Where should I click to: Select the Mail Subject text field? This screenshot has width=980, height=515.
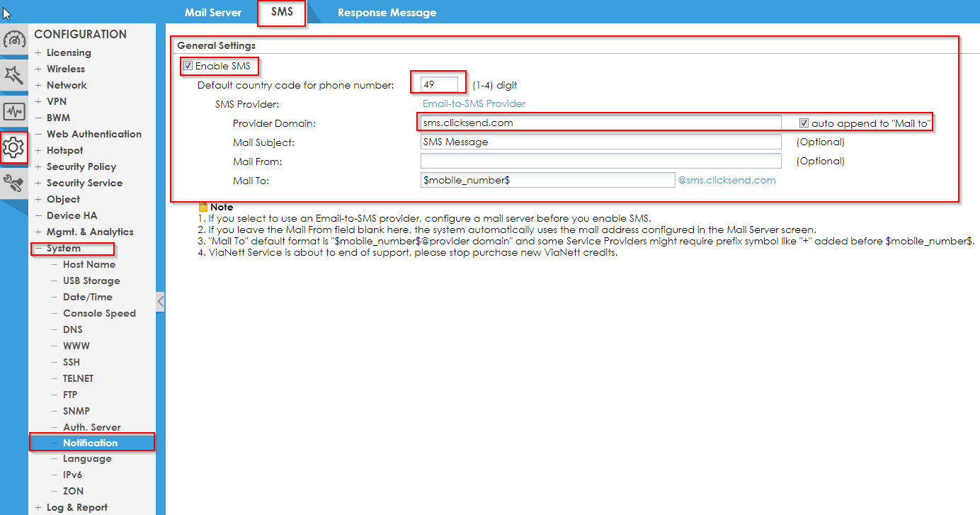600,142
